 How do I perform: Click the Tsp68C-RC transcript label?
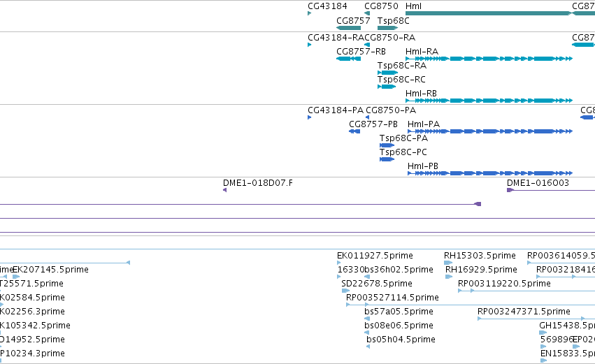pyautogui.click(x=401, y=80)
